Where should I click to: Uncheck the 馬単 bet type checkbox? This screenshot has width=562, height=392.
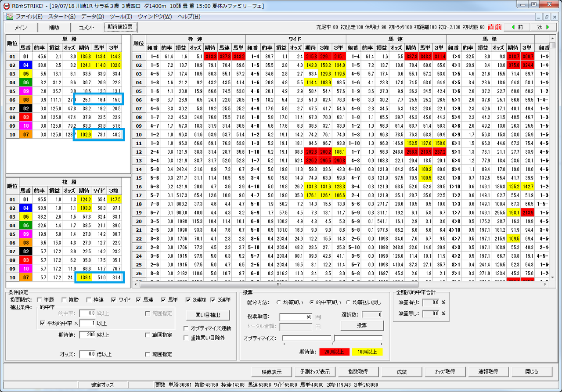(163, 300)
